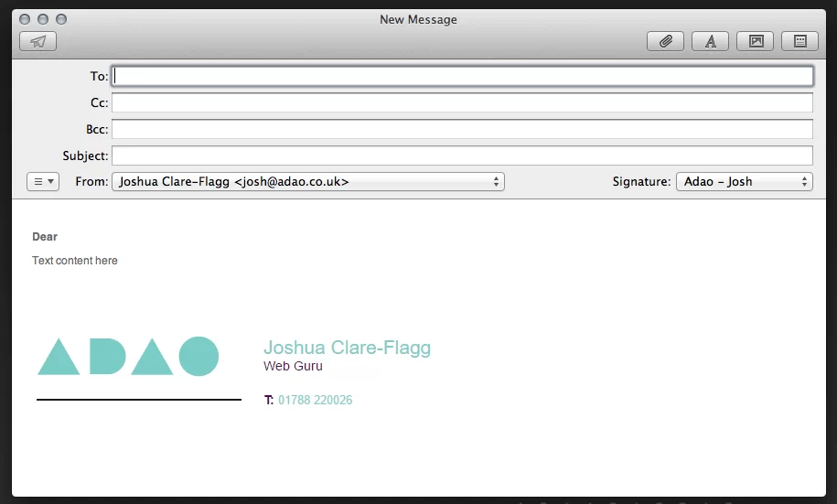Focus the Cc address field
Viewport: 837px width, 504px height.
click(462, 103)
